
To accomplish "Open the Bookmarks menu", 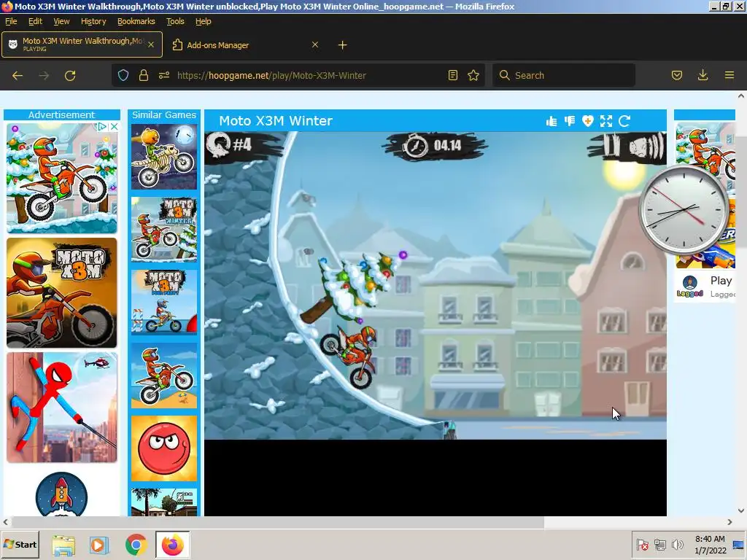I will pyautogui.click(x=136, y=21).
